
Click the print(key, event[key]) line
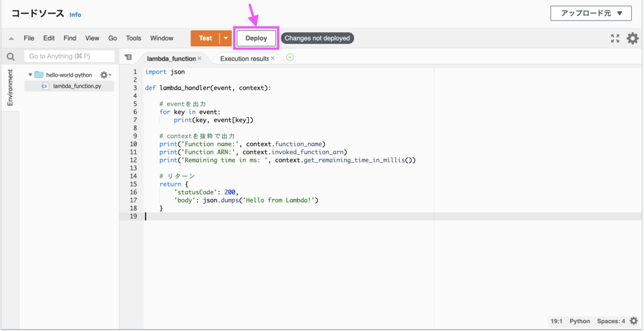pyautogui.click(x=214, y=120)
